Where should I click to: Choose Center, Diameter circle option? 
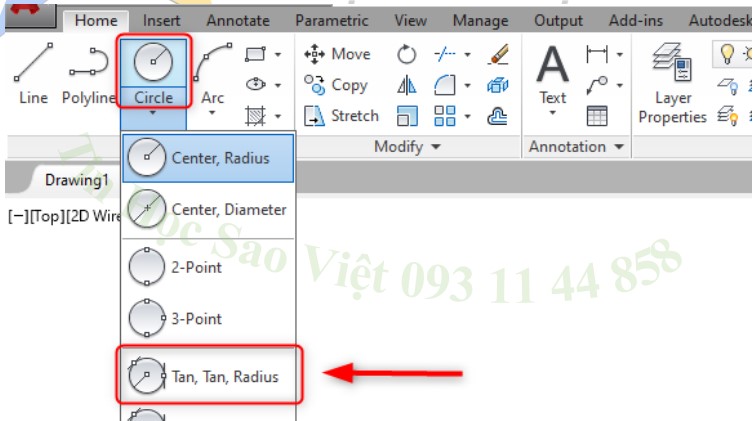pyautogui.click(x=208, y=209)
